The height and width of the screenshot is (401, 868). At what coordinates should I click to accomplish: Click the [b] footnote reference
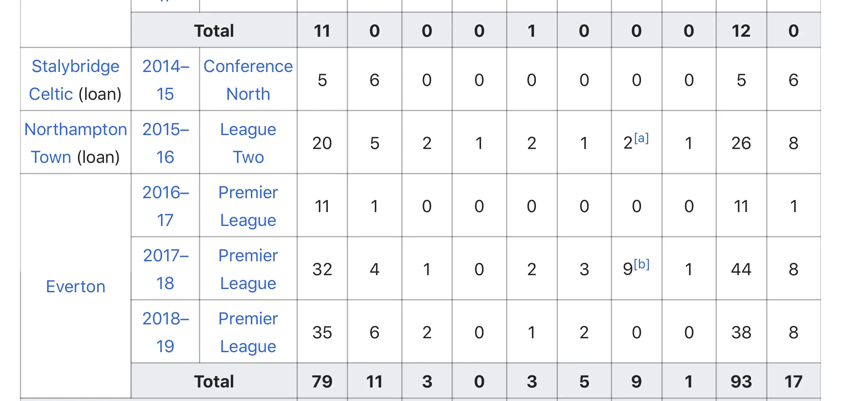point(642,264)
